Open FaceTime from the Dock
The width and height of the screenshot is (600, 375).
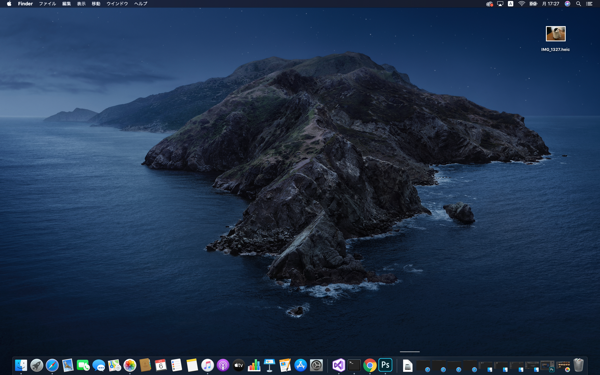tap(83, 365)
